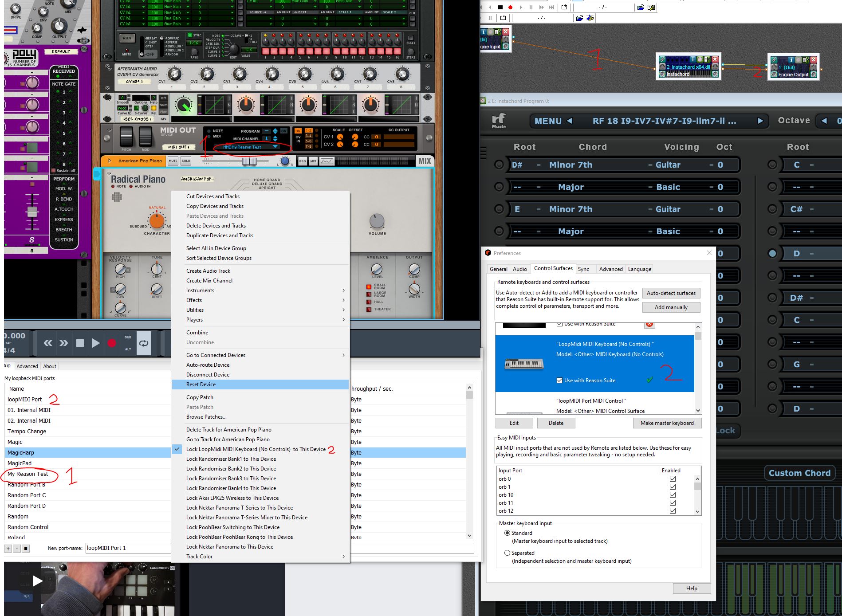Click the red X on Engine Output node

pyautogui.click(x=813, y=59)
